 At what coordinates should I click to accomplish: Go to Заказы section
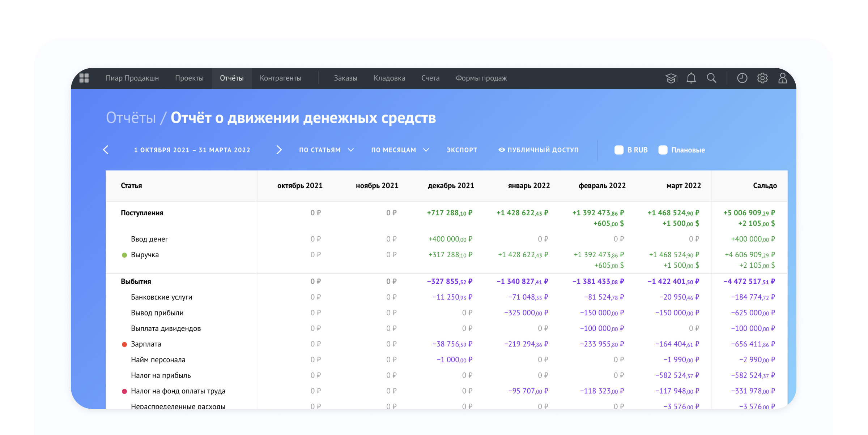tap(345, 78)
